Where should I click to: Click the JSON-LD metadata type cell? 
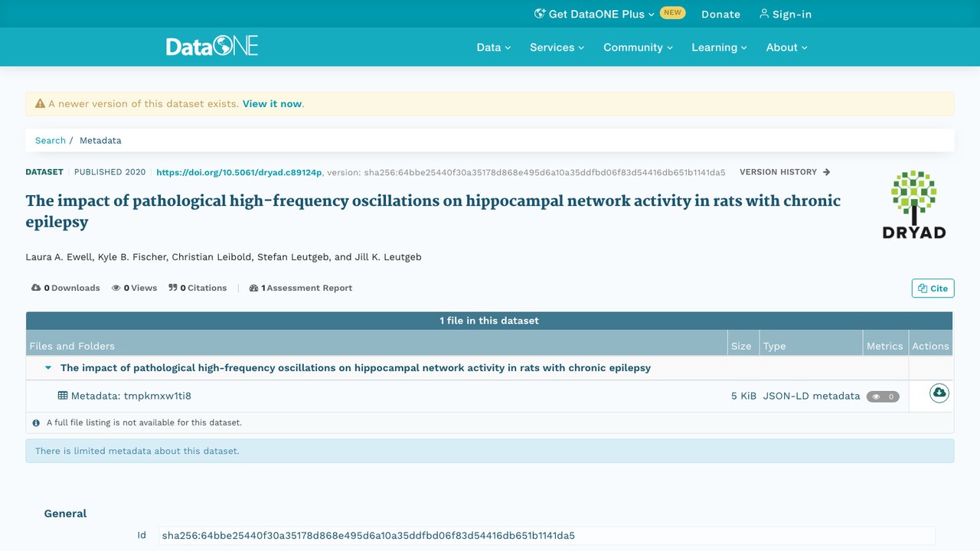pos(812,396)
